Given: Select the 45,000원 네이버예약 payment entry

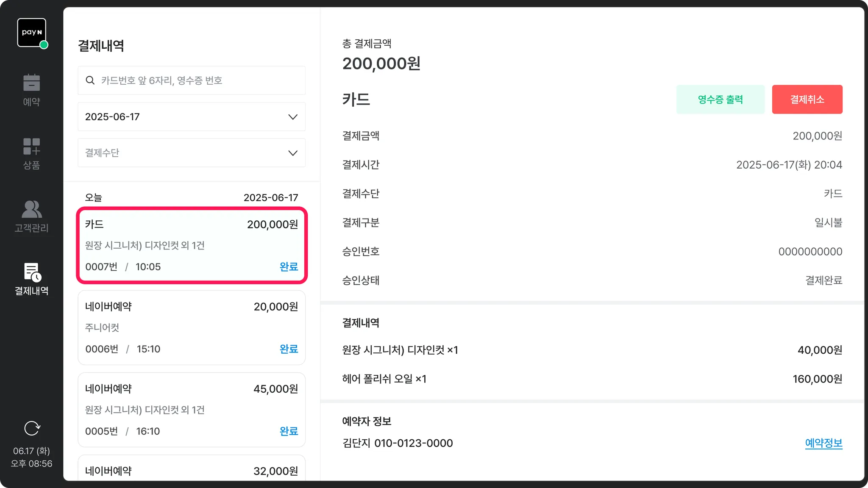Looking at the screenshot, I should (192, 410).
